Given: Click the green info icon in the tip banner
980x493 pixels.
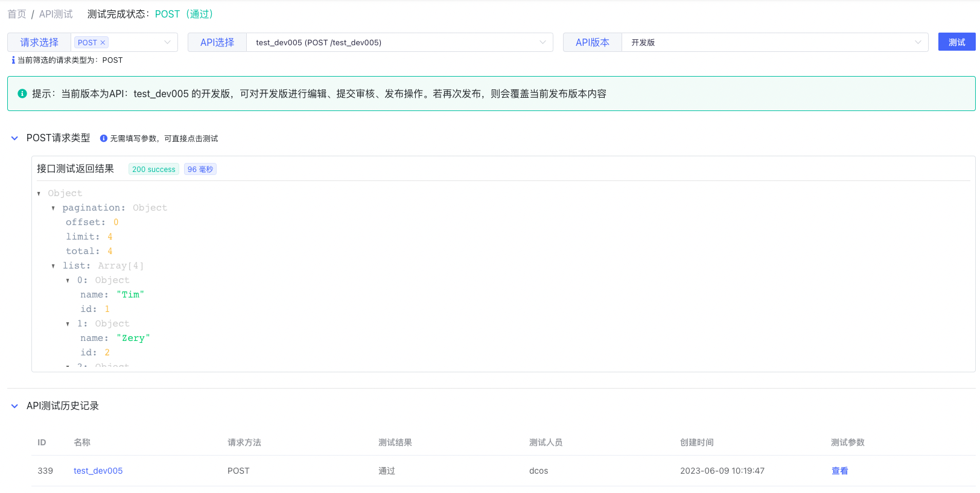Looking at the screenshot, I should (22, 94).
